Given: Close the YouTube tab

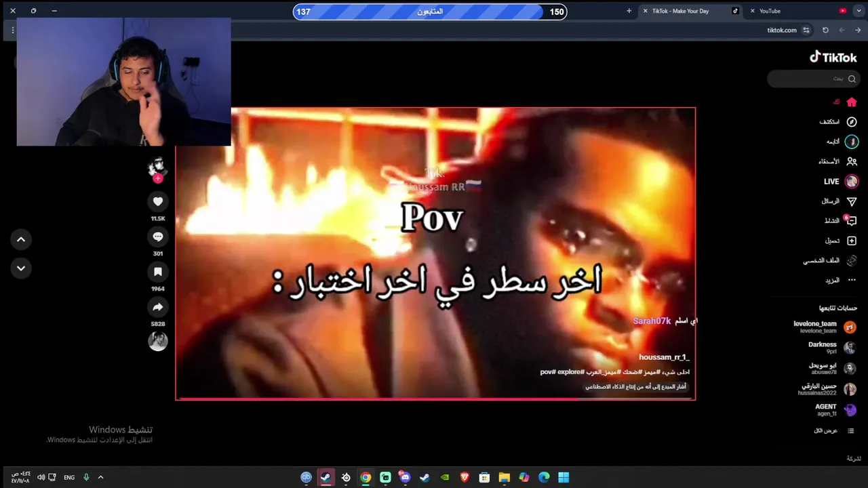Looking at the screenshot, I should [752, 11].
